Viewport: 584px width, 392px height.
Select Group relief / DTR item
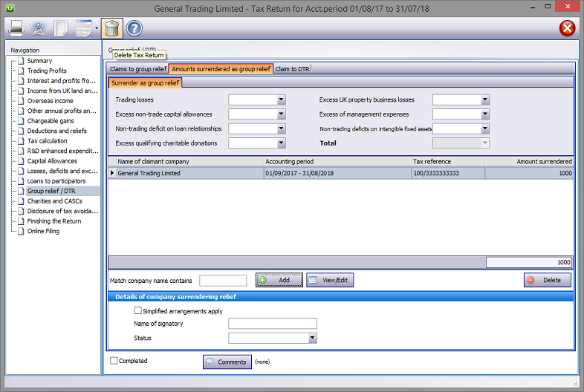[51, 191]
